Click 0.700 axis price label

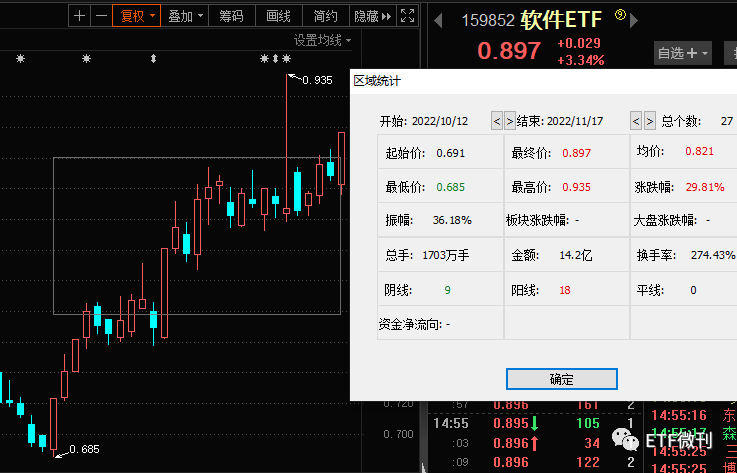coord(399,434)
